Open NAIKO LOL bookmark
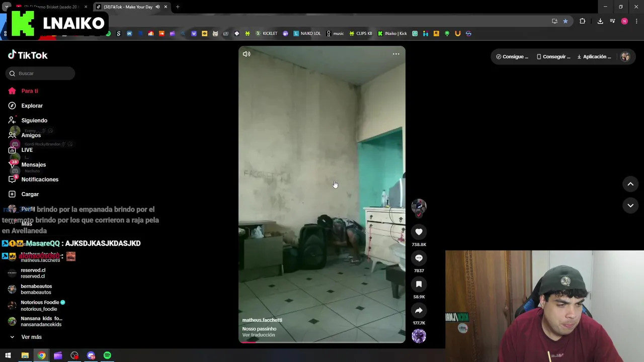The width and height of the screenshot is (644, 362). pos(307,34)
